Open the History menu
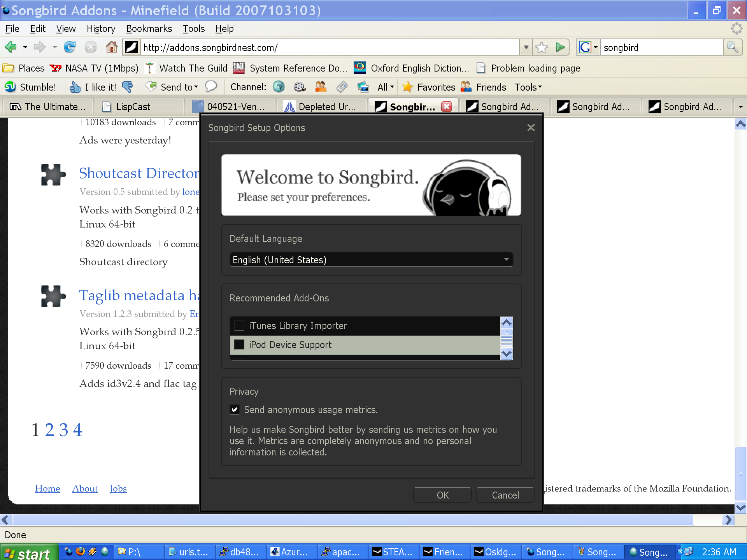Screen dimensions: 747x560 click(101, 29)
